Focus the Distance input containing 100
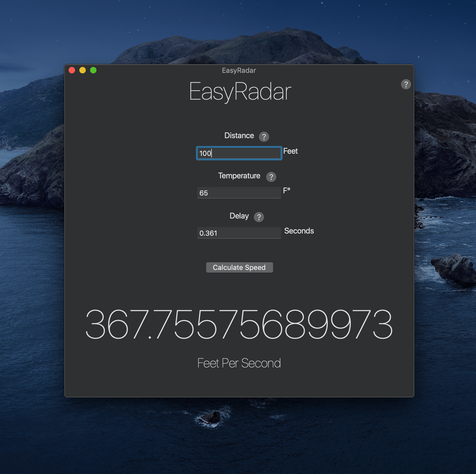Screen dimensions: 476x474 [x=239, y=153]
